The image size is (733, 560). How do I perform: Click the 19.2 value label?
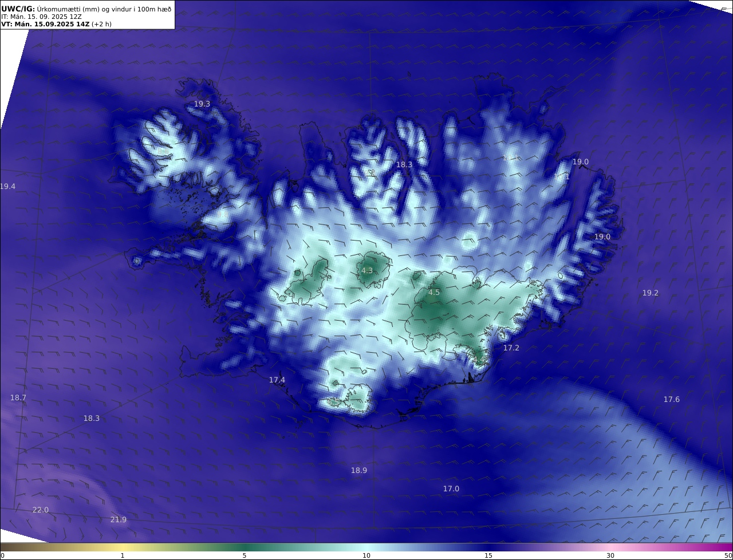point(650,293)
